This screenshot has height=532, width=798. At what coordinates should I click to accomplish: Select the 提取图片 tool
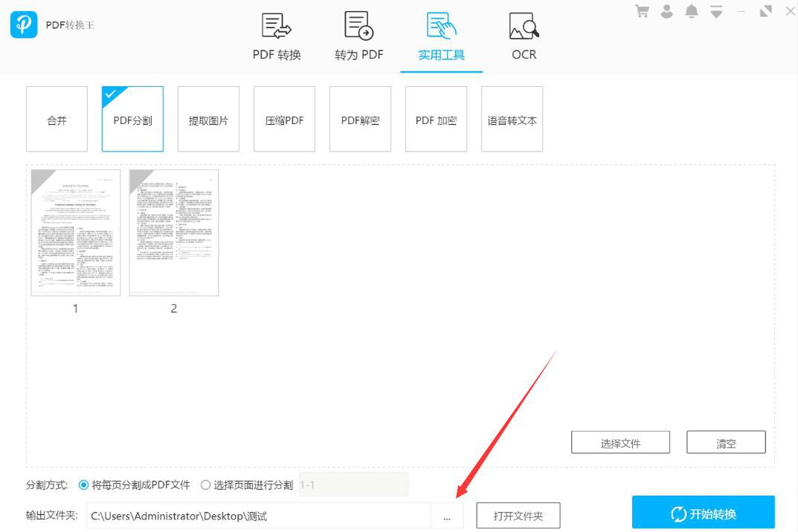(x=208, y=119)
